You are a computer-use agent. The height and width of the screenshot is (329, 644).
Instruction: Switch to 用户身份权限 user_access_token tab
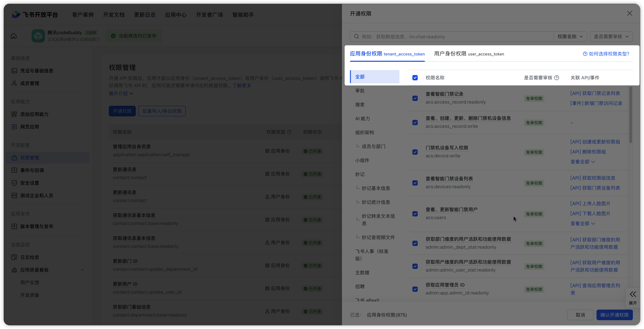(469, 54)
